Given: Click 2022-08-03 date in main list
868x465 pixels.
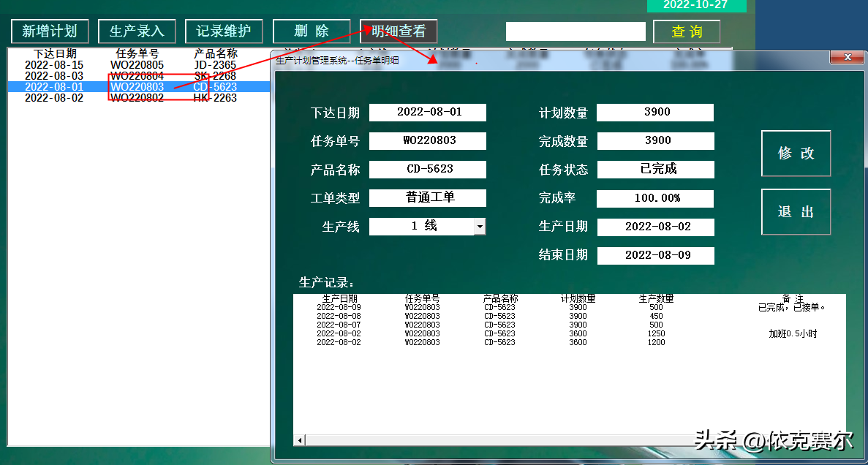Looking at the screenshot, I should (x=54, y=76).
